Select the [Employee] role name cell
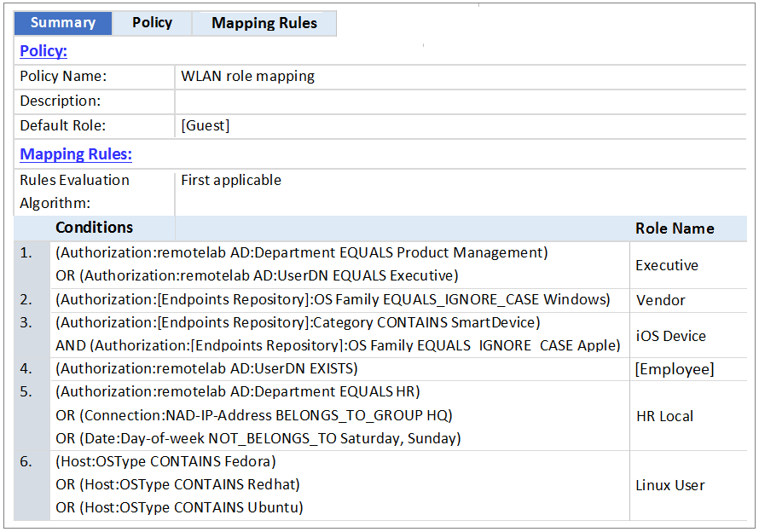Viewport: 759px width, 532px height. coord(675,369)
